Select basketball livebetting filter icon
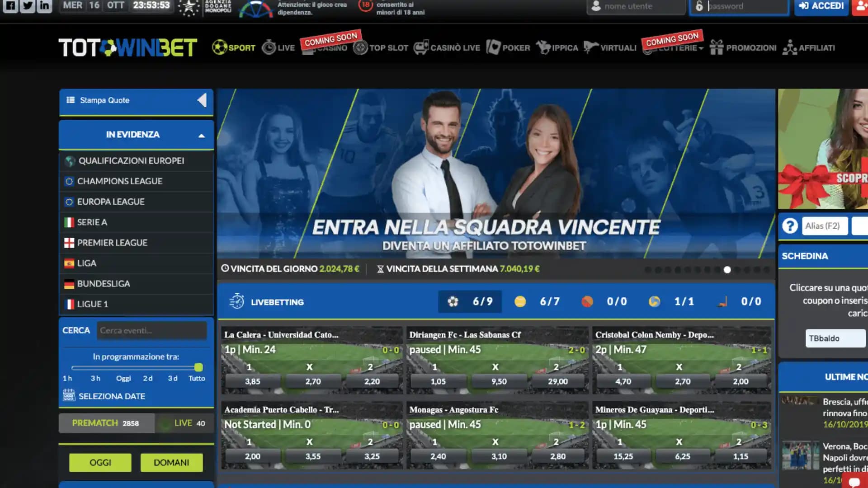Viewport: 868px width, 488px height. [587, 302]
